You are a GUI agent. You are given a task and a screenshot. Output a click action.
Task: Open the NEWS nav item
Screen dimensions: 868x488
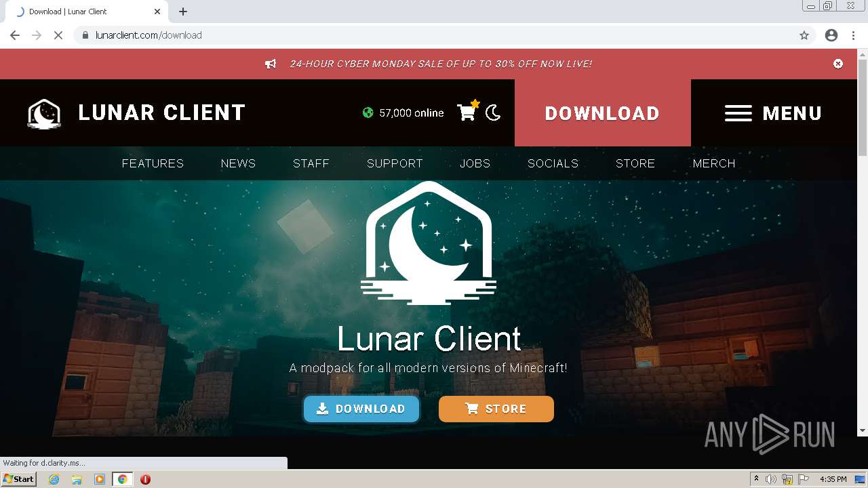[x=238, y=163]
